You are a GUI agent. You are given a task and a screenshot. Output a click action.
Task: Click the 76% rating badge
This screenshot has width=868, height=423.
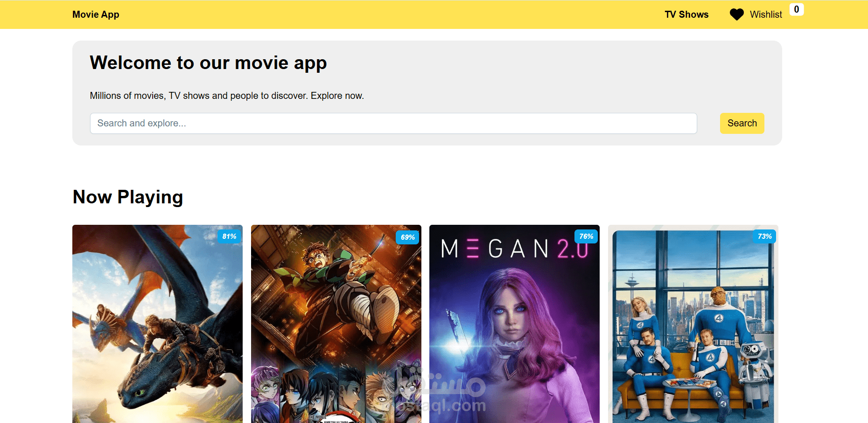(586, 236)
